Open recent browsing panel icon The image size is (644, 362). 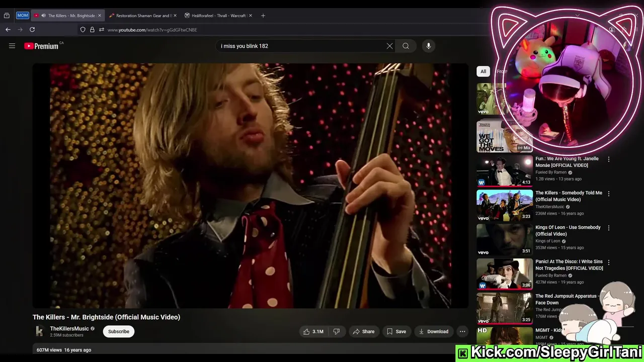[x=7, y=16]
